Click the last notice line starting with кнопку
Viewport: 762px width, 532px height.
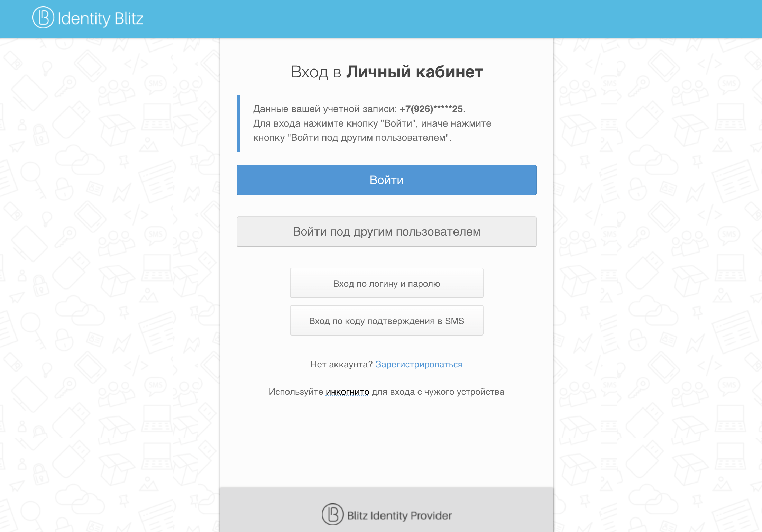pyautogui.click(x=352, y=138)
